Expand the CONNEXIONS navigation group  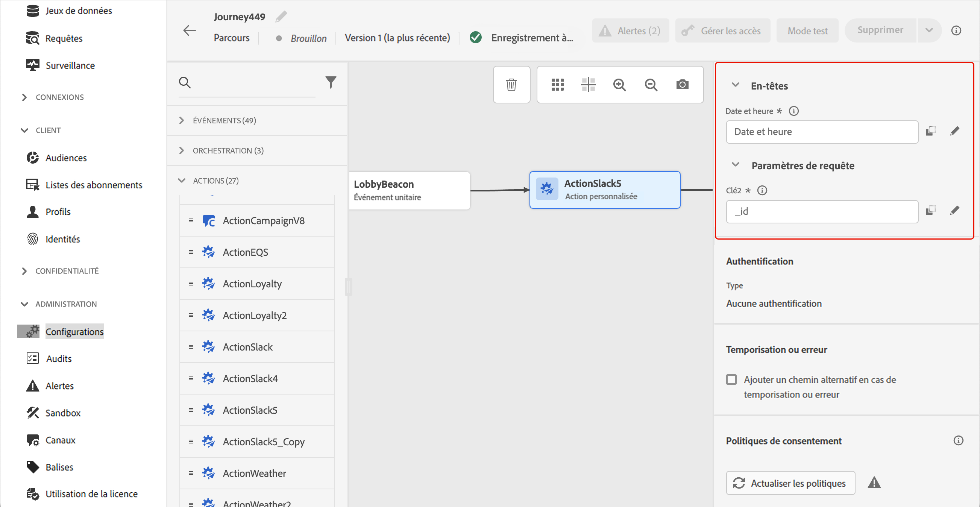[25, 97]
